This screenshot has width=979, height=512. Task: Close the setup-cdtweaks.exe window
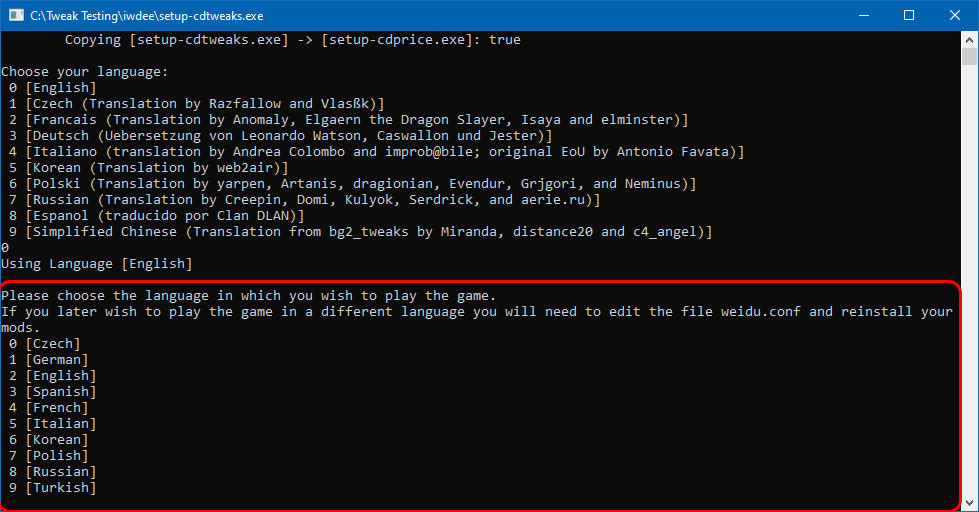coord(955,15)
